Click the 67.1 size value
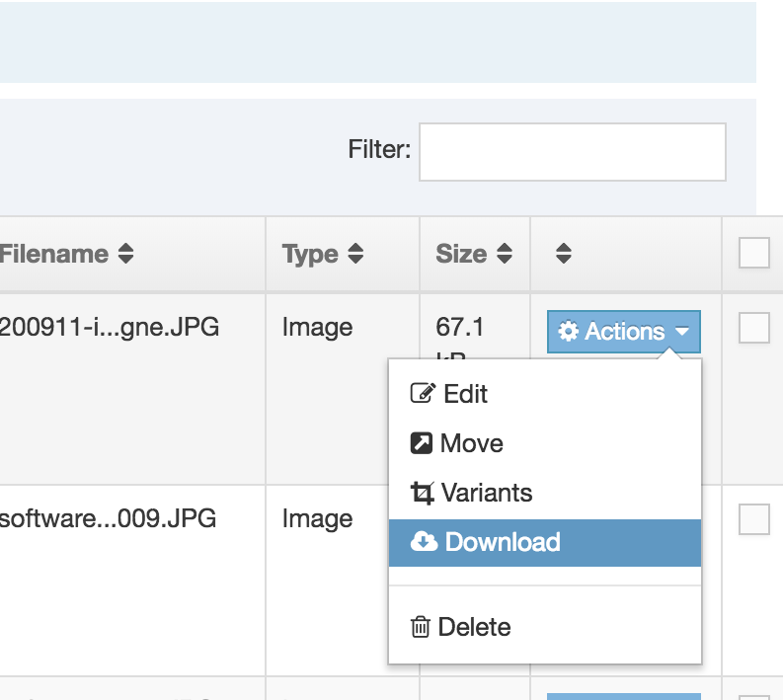Viewport: 783px width, 700px height. point(459,328)
